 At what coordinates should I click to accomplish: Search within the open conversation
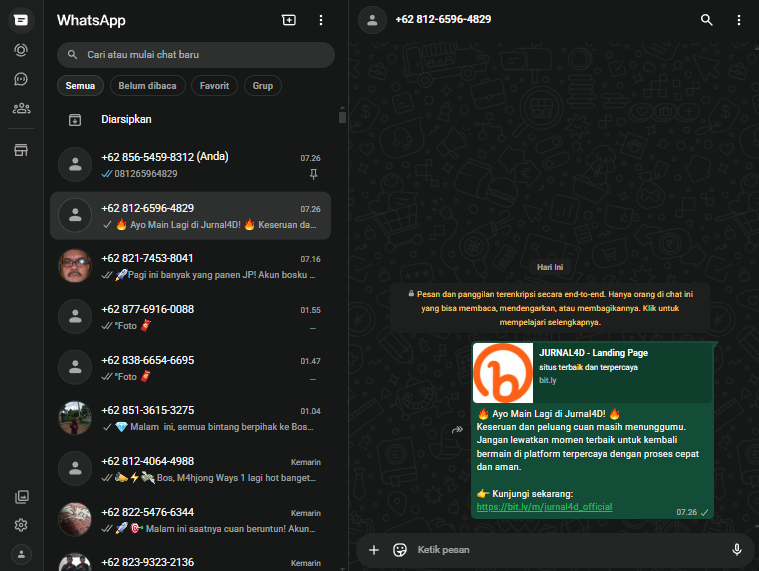tap(707, 20)
